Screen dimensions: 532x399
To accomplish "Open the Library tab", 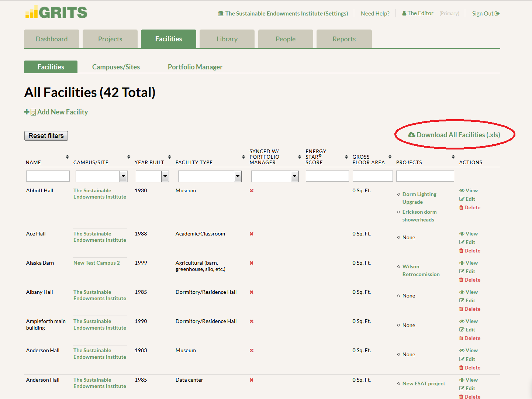I will coord(227,39).
